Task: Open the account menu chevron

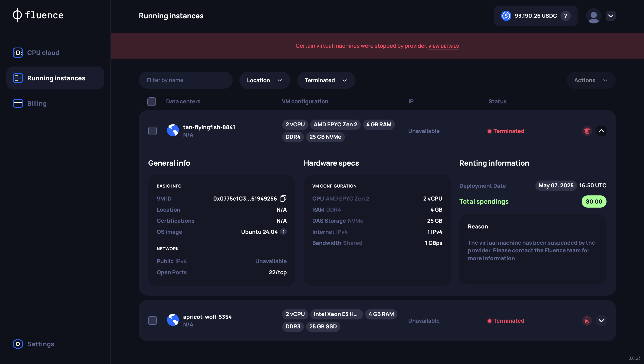Action: tap(611, 16)
